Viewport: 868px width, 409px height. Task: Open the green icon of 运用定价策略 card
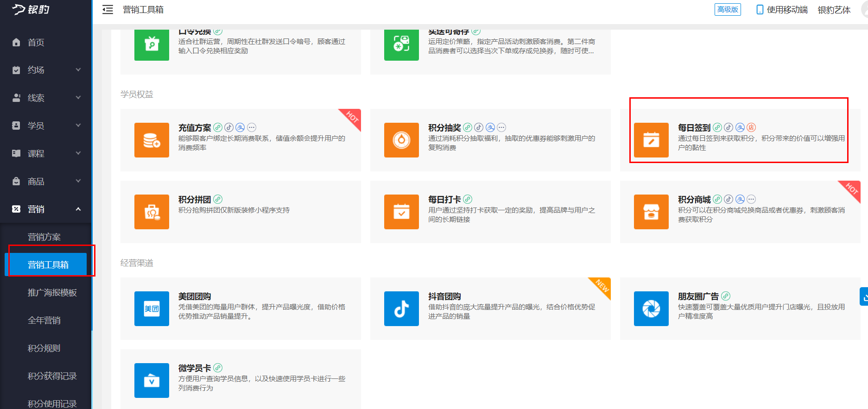pyautogui.click(x=401, y=45)
